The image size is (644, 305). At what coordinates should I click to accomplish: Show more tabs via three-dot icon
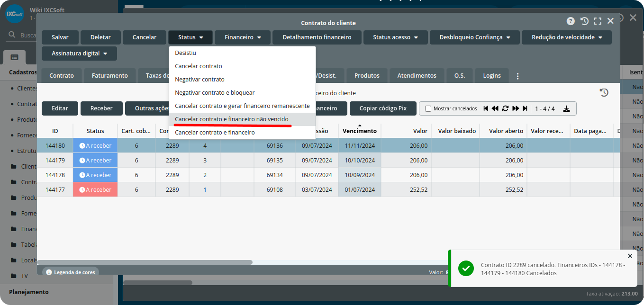517,76
